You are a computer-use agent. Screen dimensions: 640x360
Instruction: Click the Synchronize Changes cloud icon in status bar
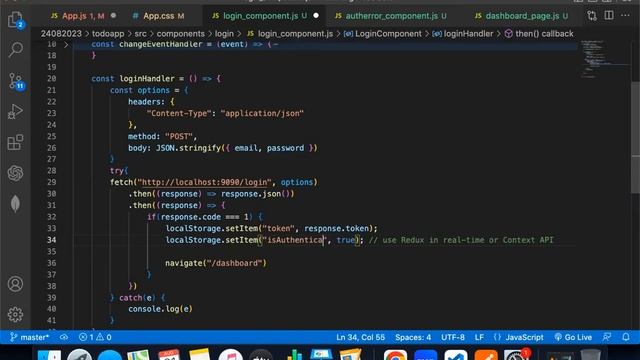tap(64, 337)
